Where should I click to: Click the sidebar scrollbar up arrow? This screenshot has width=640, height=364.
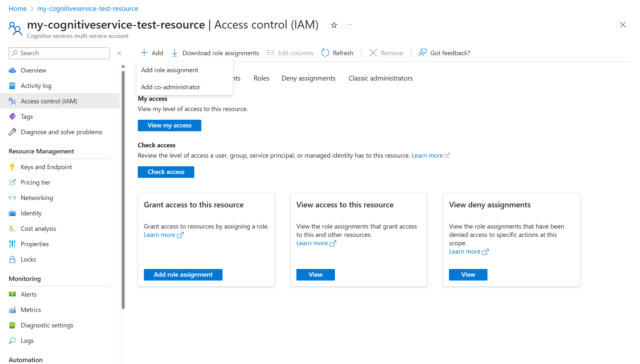coord(123,66)
